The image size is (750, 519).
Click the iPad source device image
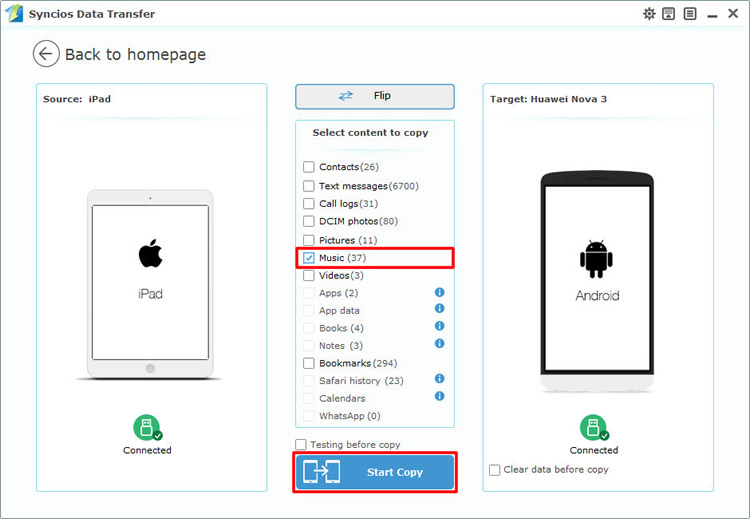(x=150, y=284)
